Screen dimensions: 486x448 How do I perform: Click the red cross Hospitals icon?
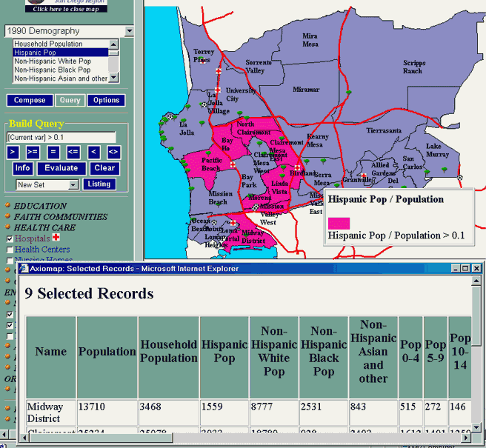click(56, 238)
